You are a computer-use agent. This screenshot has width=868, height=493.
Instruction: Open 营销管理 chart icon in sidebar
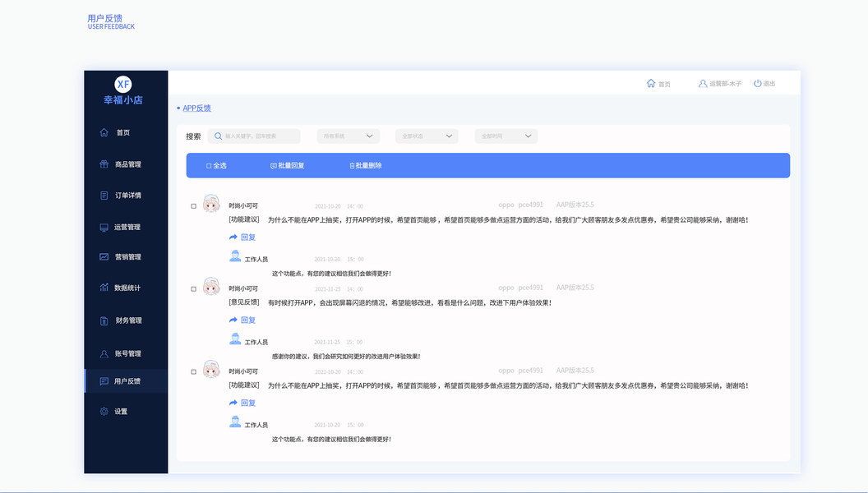coord(104,256)
